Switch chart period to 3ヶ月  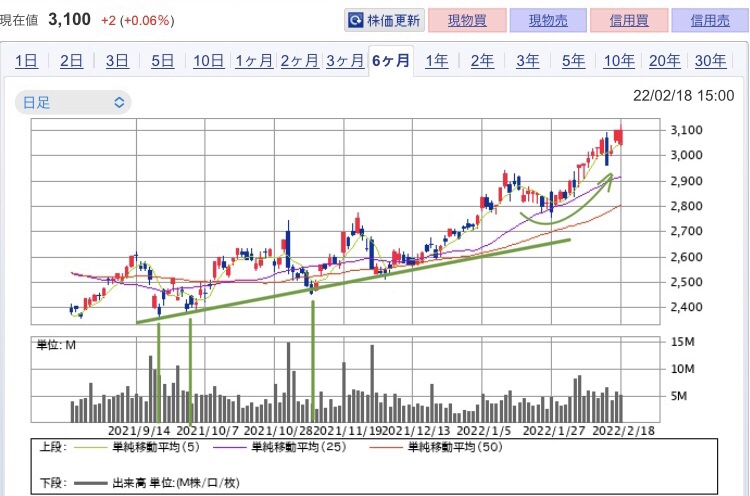[x=345, y=61]
